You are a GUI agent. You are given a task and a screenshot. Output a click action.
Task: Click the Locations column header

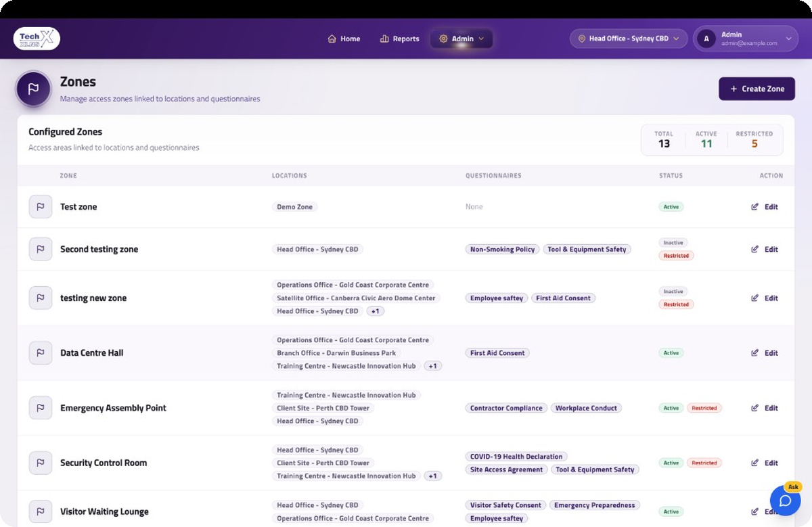(x=290, y=176)
